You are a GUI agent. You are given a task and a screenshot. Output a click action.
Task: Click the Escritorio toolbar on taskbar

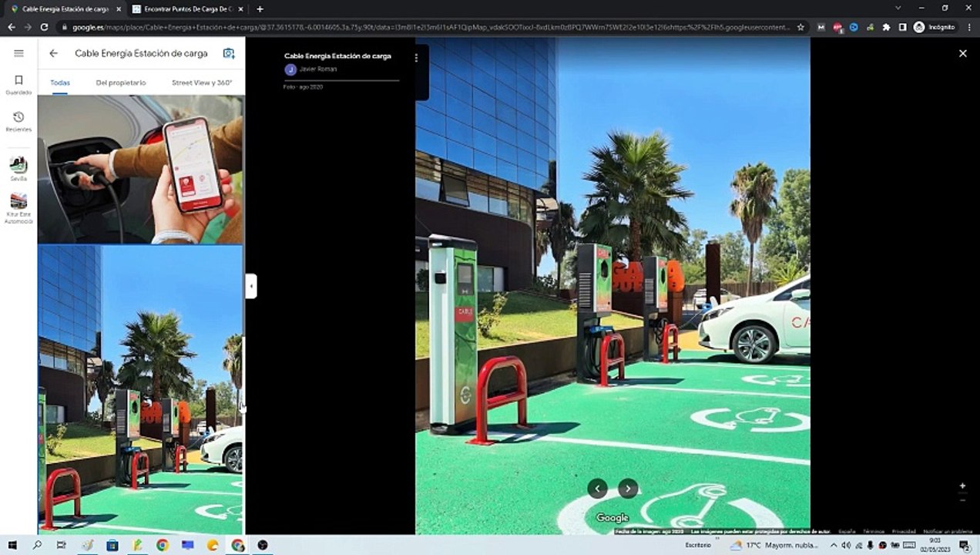click(x=698, y=545)
